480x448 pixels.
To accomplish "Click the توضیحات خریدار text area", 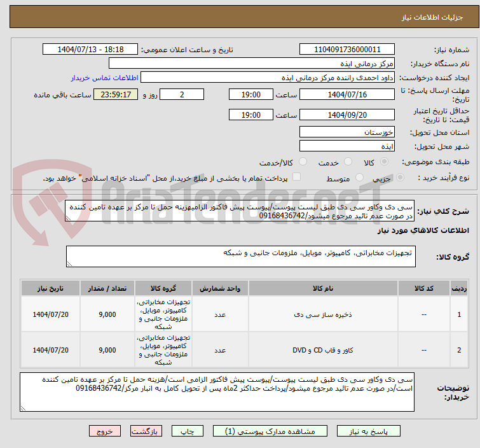I will 217,392.
